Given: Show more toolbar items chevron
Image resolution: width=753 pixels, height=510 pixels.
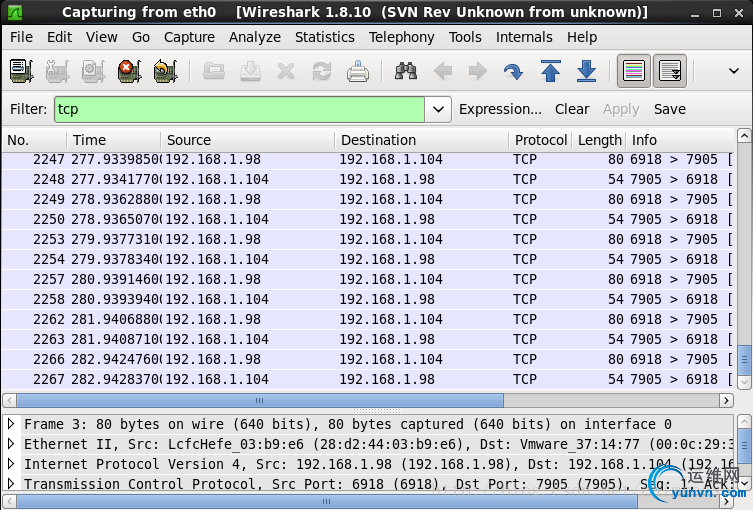Looking at the screenshot, I should [734, 71].
